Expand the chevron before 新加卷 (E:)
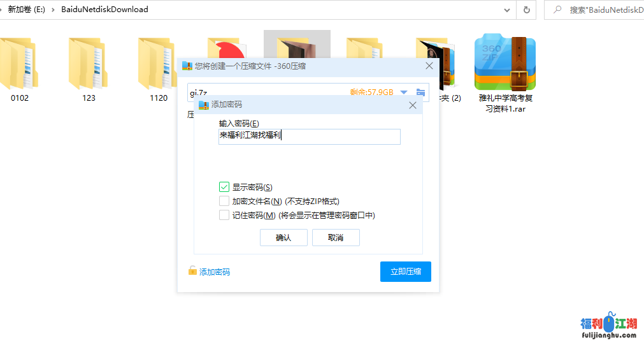Viewport: 644px width, 345px height. [x=2, y=10]
